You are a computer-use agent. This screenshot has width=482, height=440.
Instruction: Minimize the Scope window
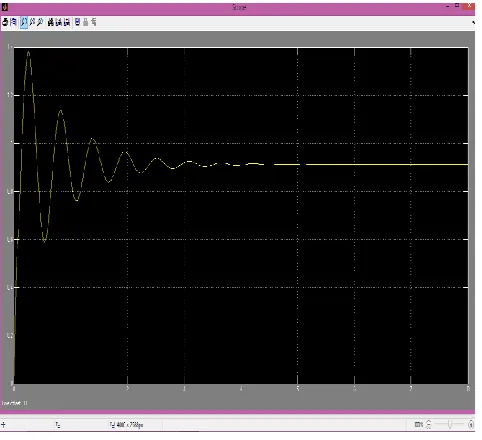[447, 6]
